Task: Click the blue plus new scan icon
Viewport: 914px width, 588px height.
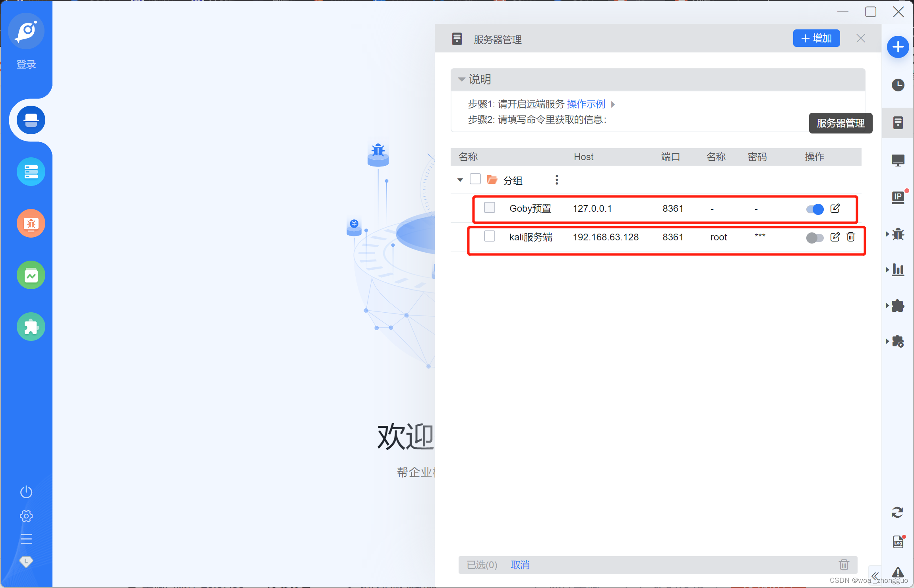Action: pos(898,47)
